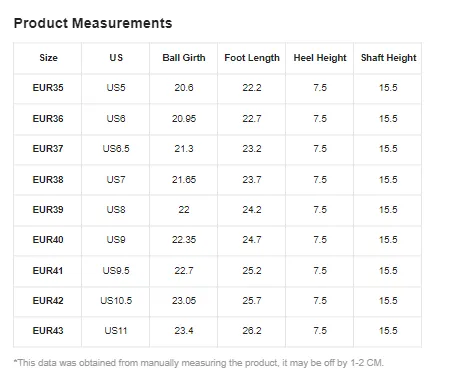This screenshot has width=456, height=387.
Task: Select the US6.5 cell
Action: pos(116,149)
